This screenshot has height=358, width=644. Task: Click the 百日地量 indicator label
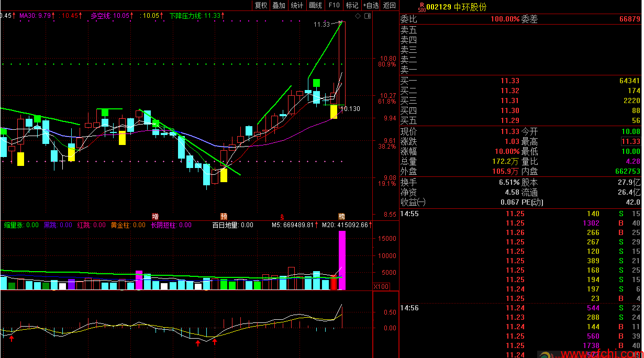[232, 225]
